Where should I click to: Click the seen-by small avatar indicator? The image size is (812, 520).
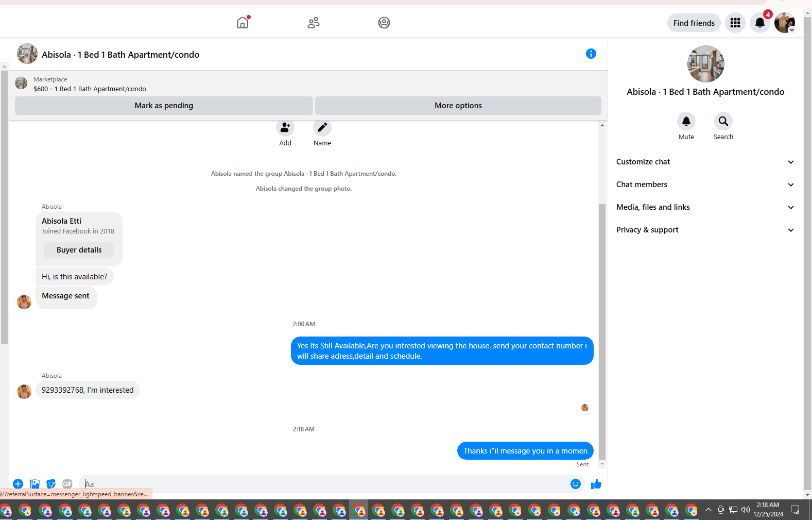pyautogui.click(x=585, y=408)
